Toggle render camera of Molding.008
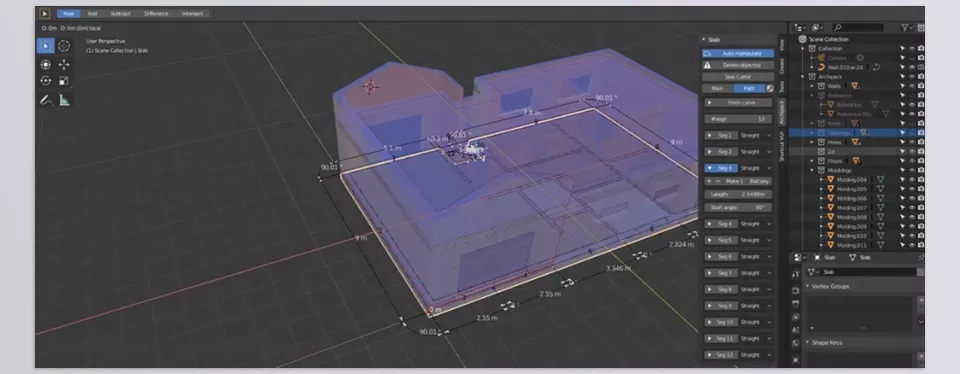The width and height of the screenshot is (960, 374). click(921, 217)
